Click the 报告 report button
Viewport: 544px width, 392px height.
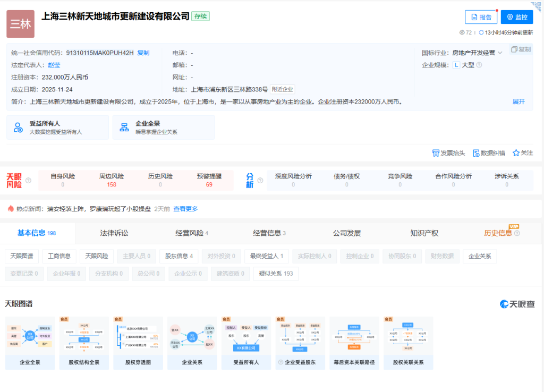(x=481, y=16)
